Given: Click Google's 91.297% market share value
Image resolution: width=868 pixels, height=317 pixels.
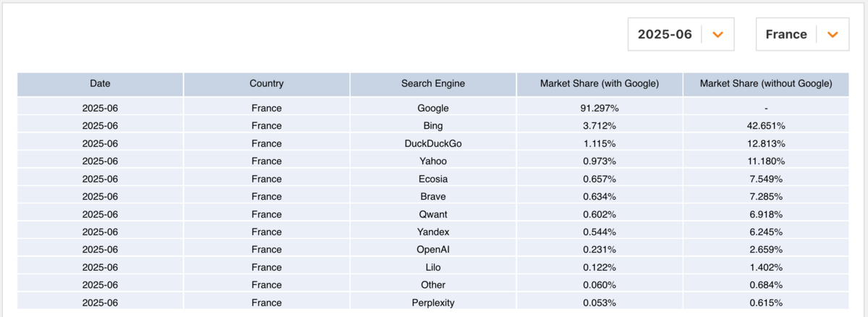Looking at the screenshot, I should click(x=600, y=108).
